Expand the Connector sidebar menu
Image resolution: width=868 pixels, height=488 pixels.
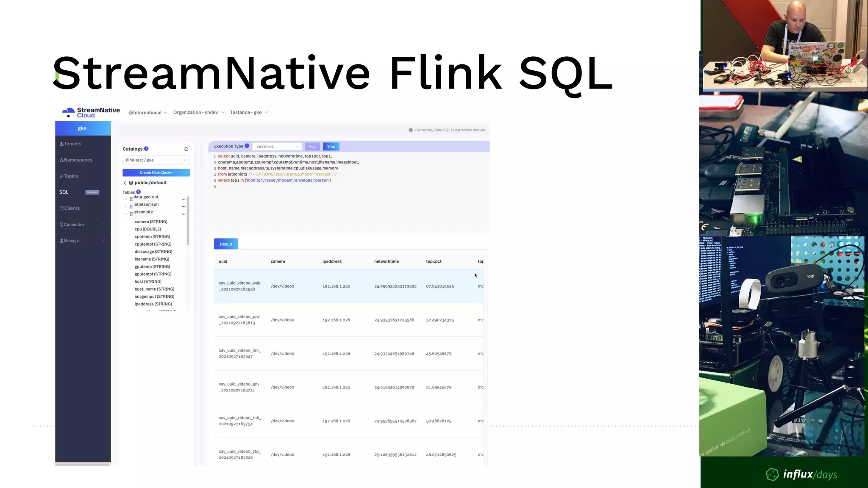click(x=82, y=225)
